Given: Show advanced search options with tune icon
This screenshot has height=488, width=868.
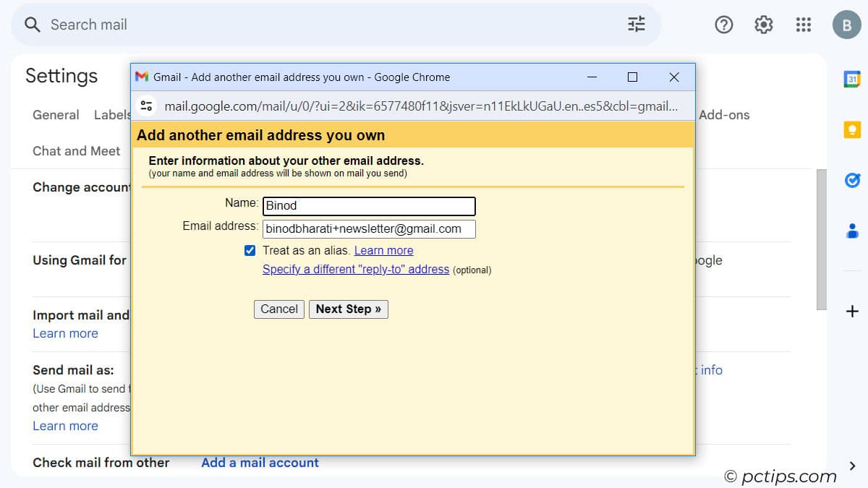Looking at the screenshot, I should 636,24.
